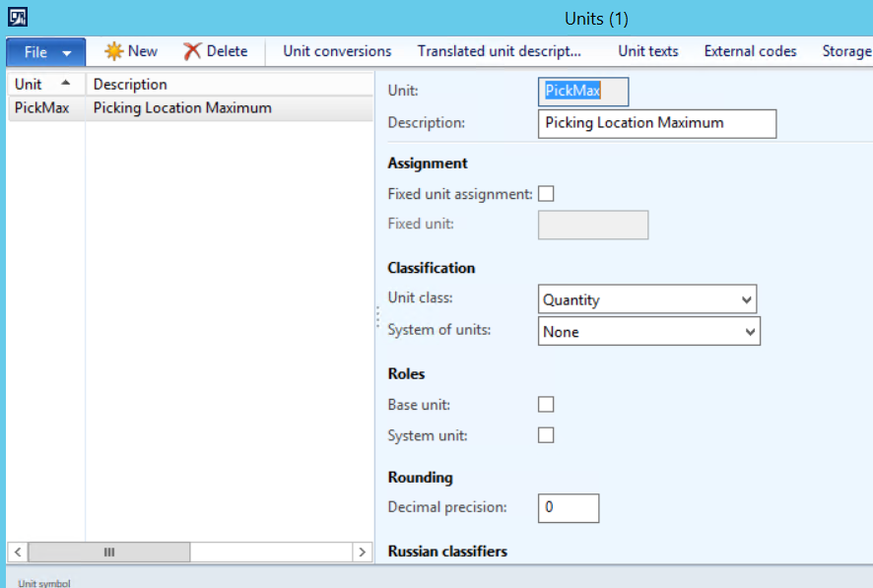Open the File menu dropdown arrow
Image resolution: width=873 pixels, height=588 pixels.
67,52
